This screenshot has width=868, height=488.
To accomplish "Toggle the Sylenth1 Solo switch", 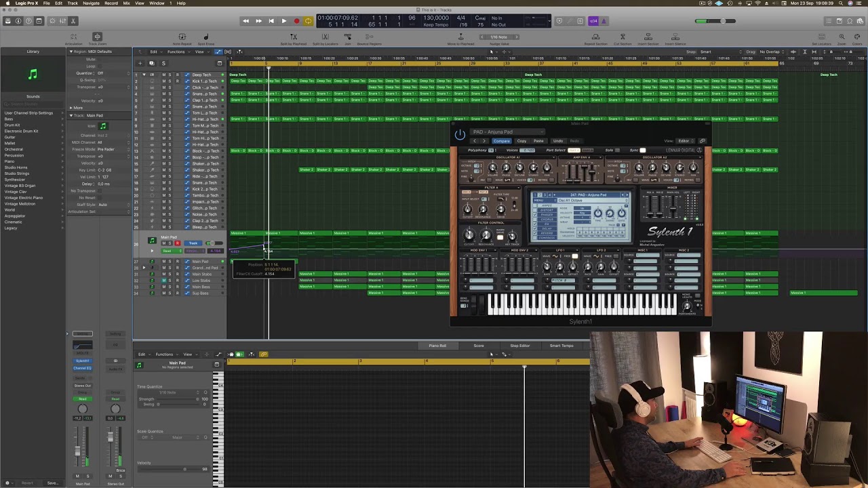I will click(x=618, y=150).
